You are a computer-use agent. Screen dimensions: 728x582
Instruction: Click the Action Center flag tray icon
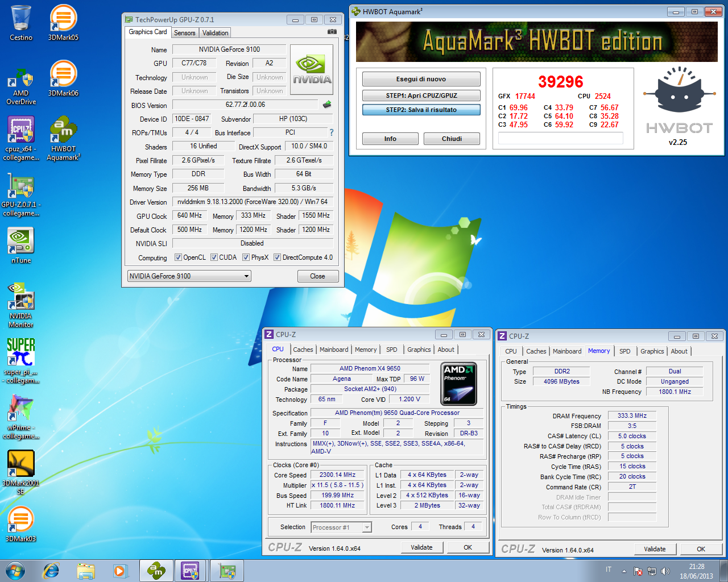pyautogui.click(x=638, y=571)
